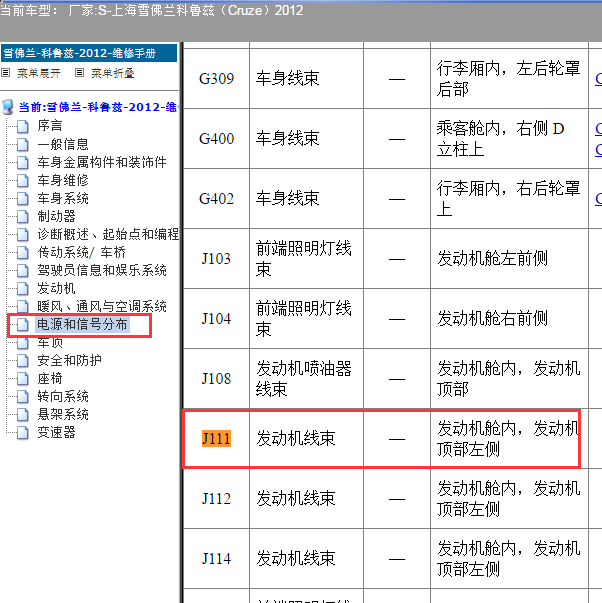Open 暖风、通风与空调系统 section
Image resolution: width=602 pixels, height=603 pixels.
pyautogui.click(x=102, y=306)
